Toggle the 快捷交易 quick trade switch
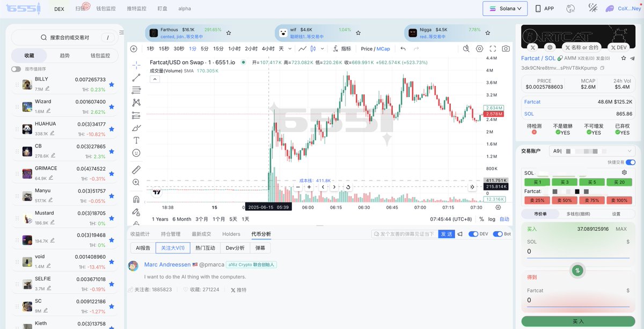Image resolution: width=644 pixels, height=329 pixels. coord(631,162)
